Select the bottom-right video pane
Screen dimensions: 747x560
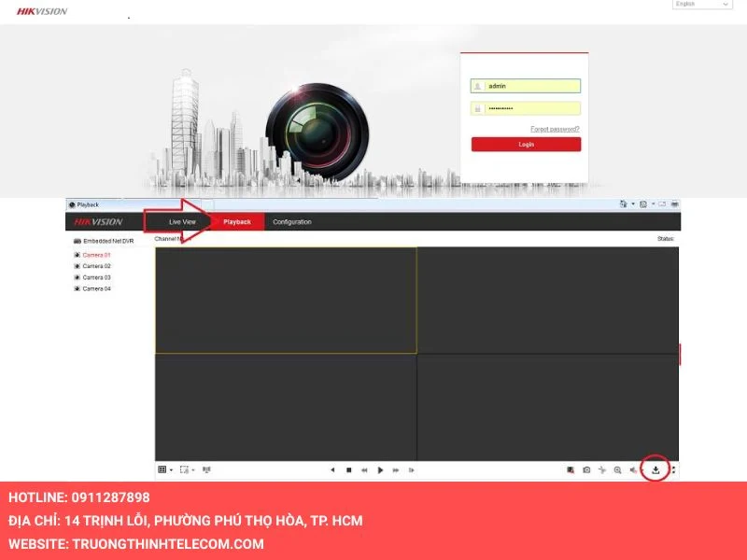click(x=548, y=407)
